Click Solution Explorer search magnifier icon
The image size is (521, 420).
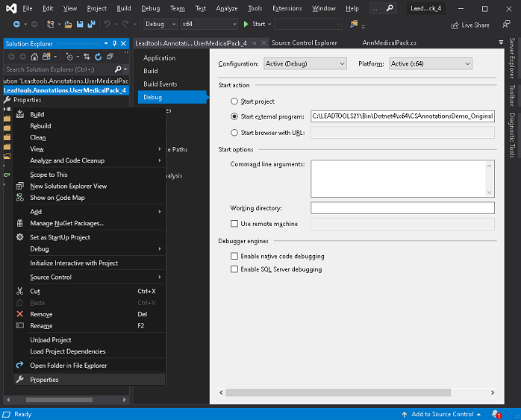click(x=118, y=69)
